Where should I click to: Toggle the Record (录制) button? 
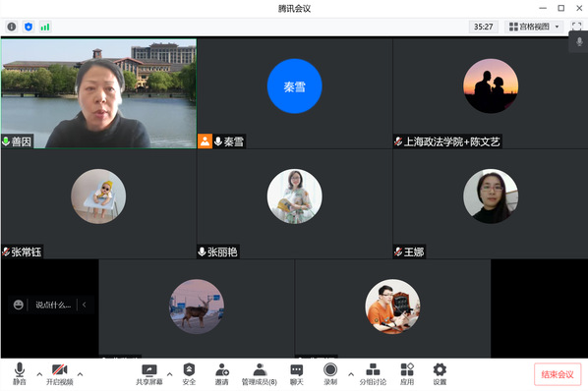[330, 374]
